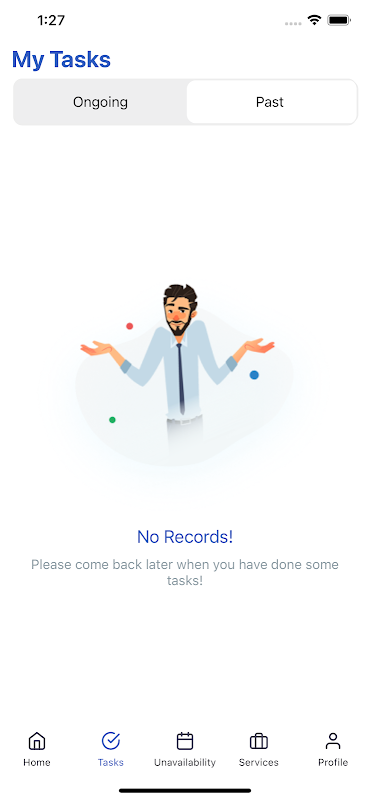Tap the cellular signal dots
Image resolution: width=370 pixels, height=800 pixels.
(293, 23)
